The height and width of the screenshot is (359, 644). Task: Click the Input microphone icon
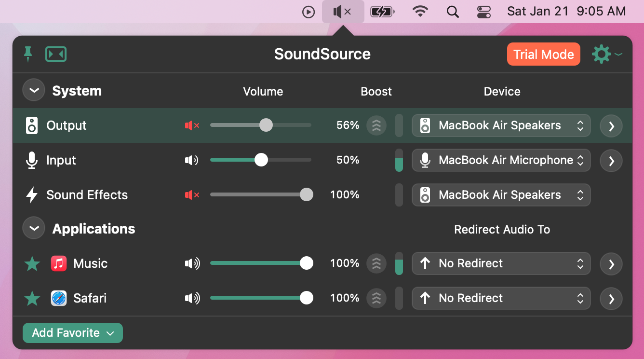click(32, 160)
